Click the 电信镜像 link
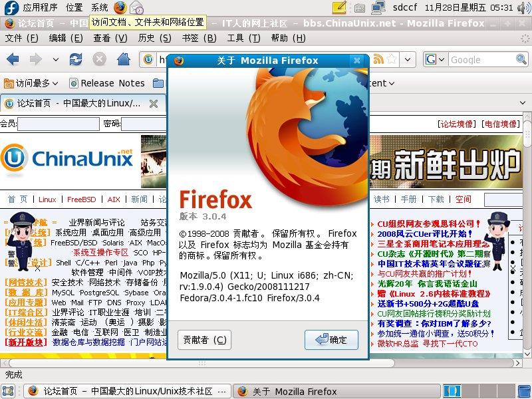Image resolution: width=532 pixels, height=399 pixels. click(x=501, y=124)
